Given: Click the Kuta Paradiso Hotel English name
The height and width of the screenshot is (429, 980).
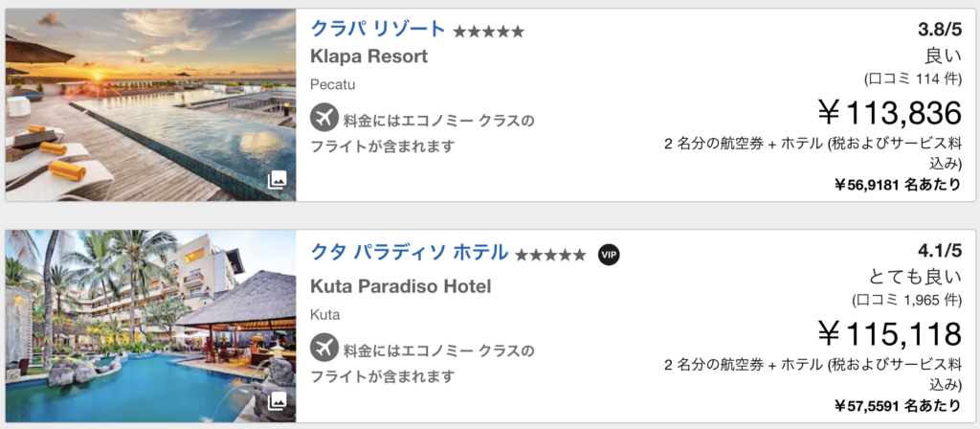Looking at the screenshot, I should (400, 285).
